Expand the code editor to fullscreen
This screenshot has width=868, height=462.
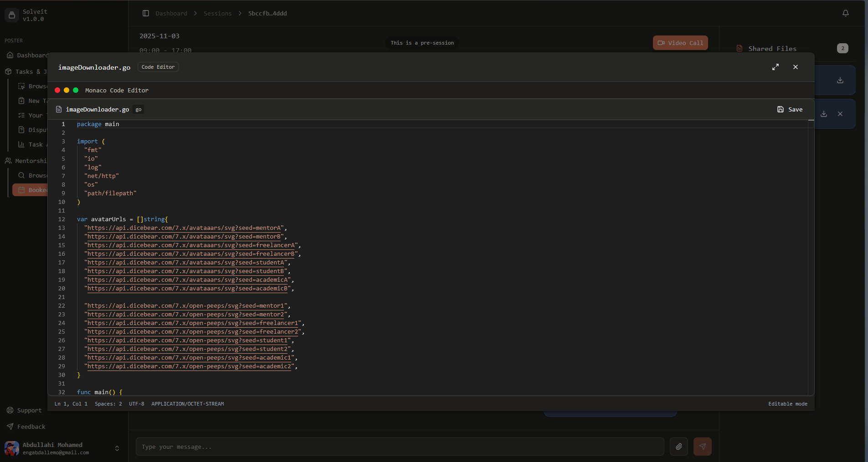(x=776, y=67)
